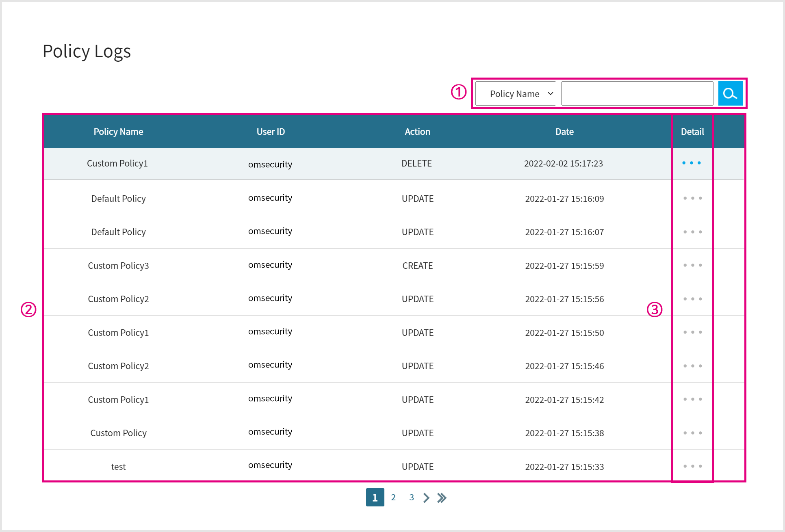
Task: Click the CREATE action cell
Action: pos(417,266)
